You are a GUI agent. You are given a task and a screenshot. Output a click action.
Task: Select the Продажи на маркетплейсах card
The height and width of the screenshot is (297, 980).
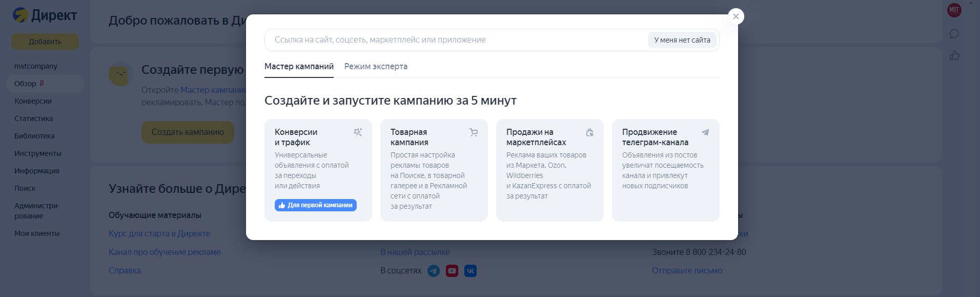(550, 170)
